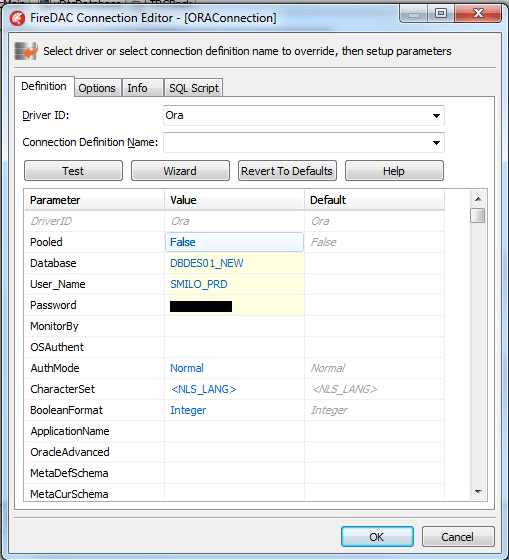Confirm with the OK button
Viewport: 509px width, 560px height.
click(x=377, y=536)
